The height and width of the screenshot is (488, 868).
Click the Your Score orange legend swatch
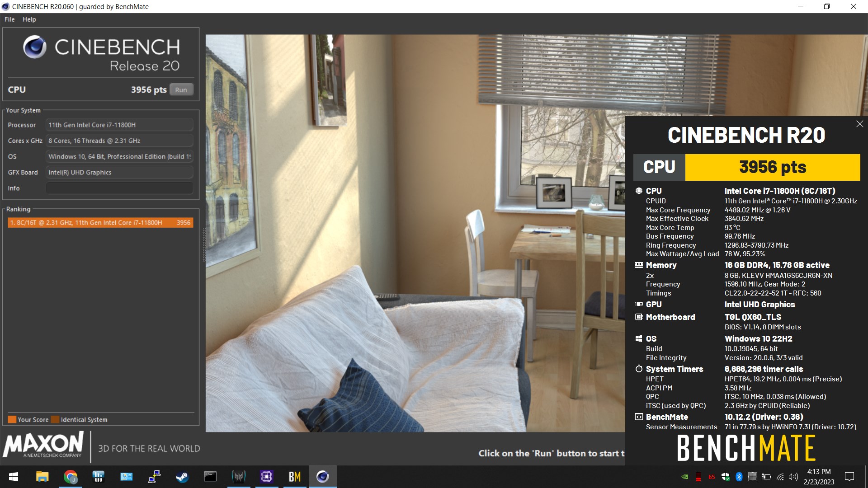pyautogui.click(x=12, y=419)
